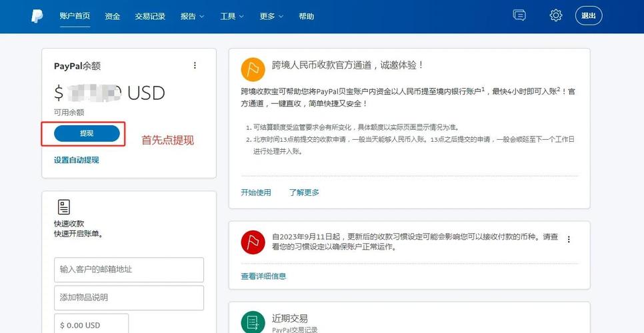644x333 pixels.
Task: Open 查看详细信息 link
Action: tap(263, 276)
